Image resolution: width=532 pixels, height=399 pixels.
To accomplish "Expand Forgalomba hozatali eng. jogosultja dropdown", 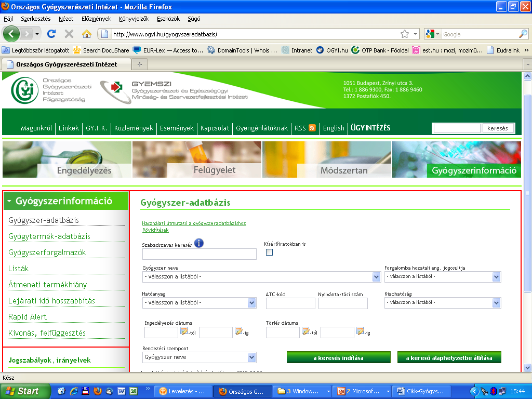I will (496, 277).
